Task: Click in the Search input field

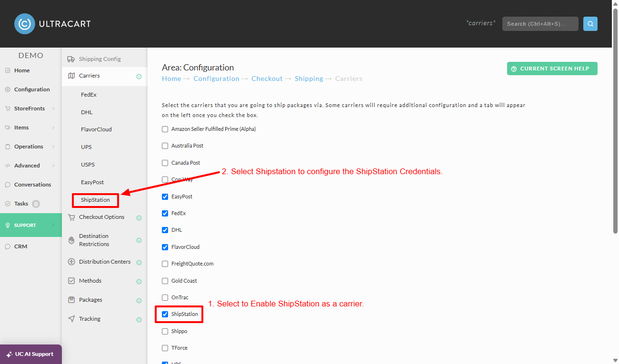Action: (540, 24)
